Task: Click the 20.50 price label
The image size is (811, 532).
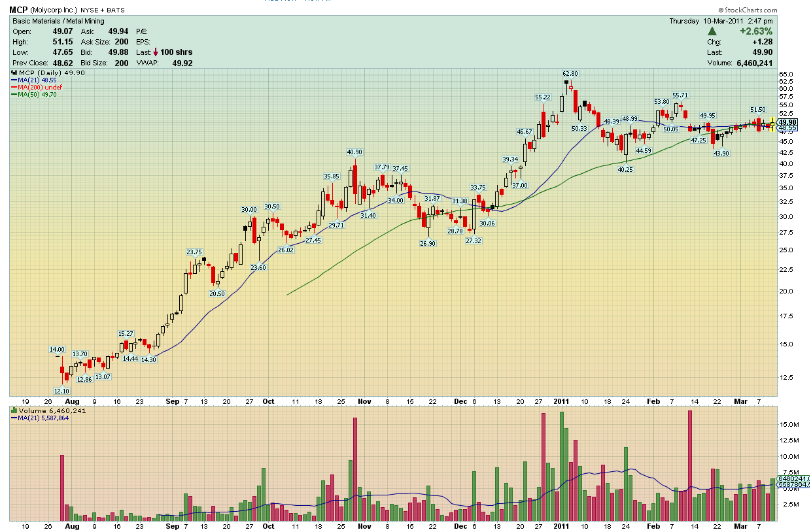Action: 217,293
